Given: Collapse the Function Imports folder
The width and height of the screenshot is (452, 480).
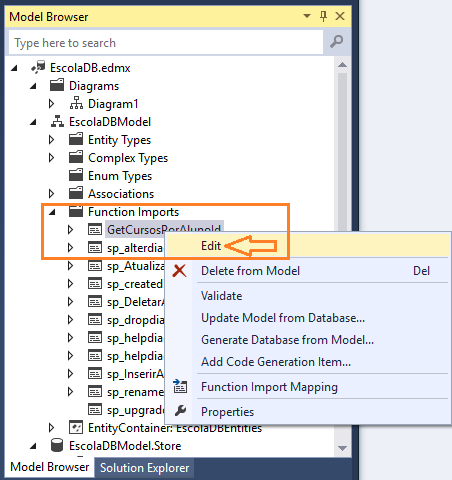Looking at the screenshot, I should point(52,212).
